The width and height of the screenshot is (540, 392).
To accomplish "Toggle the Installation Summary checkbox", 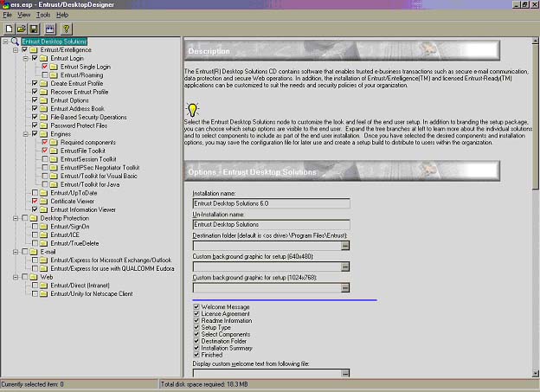I will (196, 348).
